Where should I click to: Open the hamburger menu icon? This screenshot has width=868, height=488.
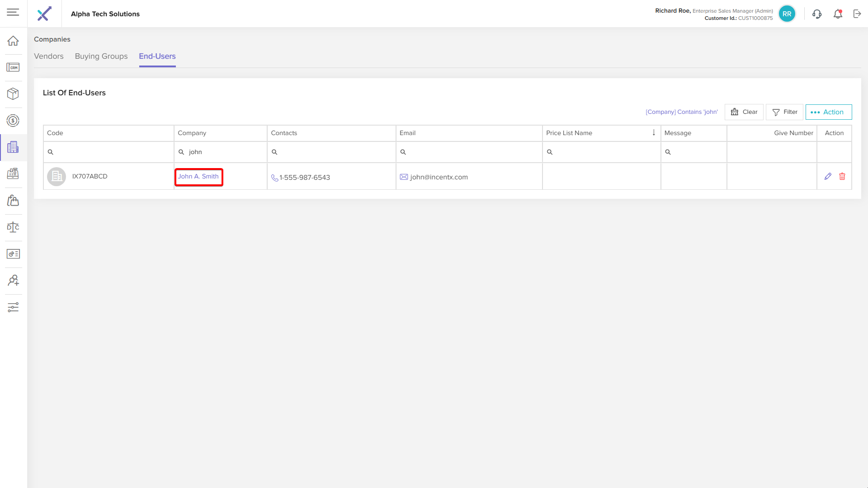coord(13,12)
